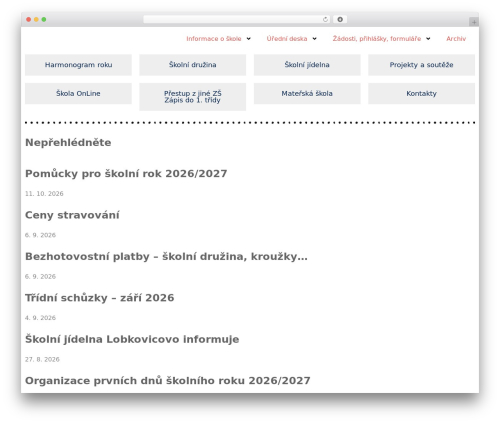Open the Školní jídelna tile

pos(307,65)
